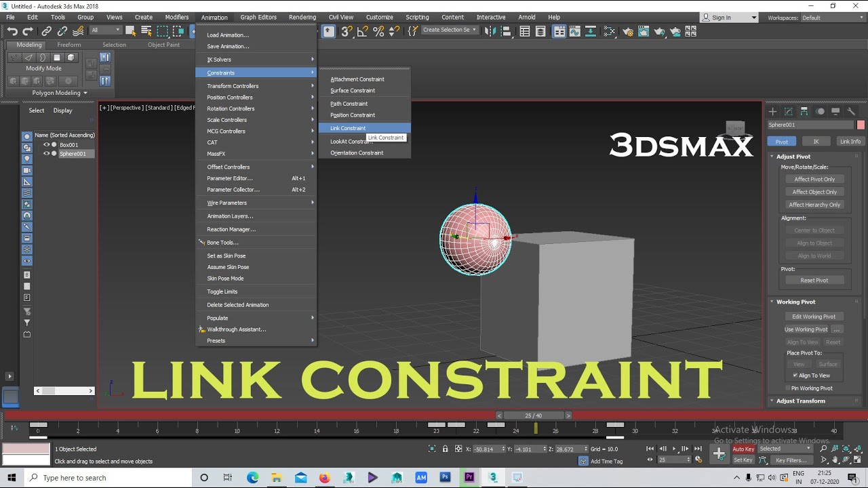Click the Play Animation button

673,449
